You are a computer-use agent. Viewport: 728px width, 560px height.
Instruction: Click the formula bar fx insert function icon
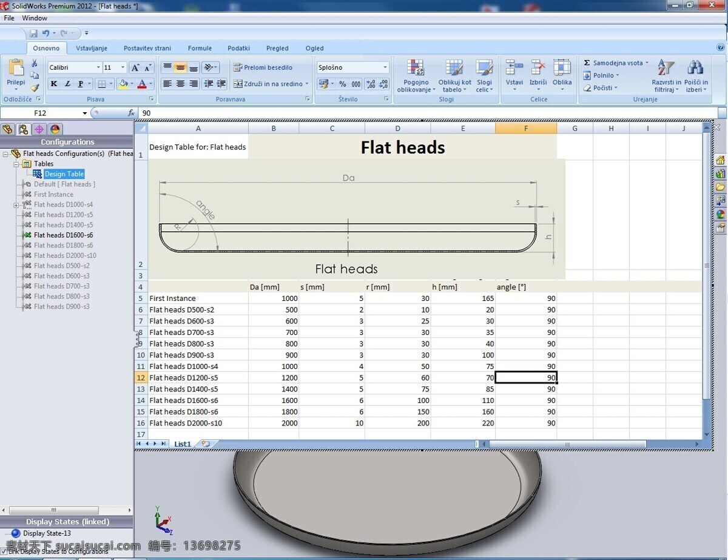[x=131, y=113]
